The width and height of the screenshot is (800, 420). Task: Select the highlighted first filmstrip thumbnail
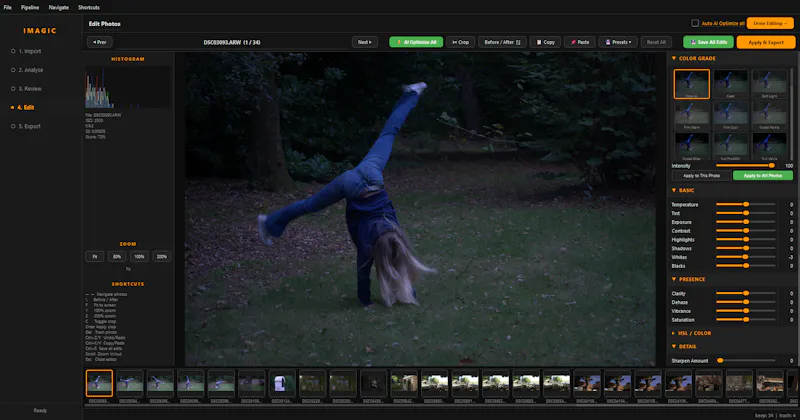pyautogui.click(x=99, y=383)
